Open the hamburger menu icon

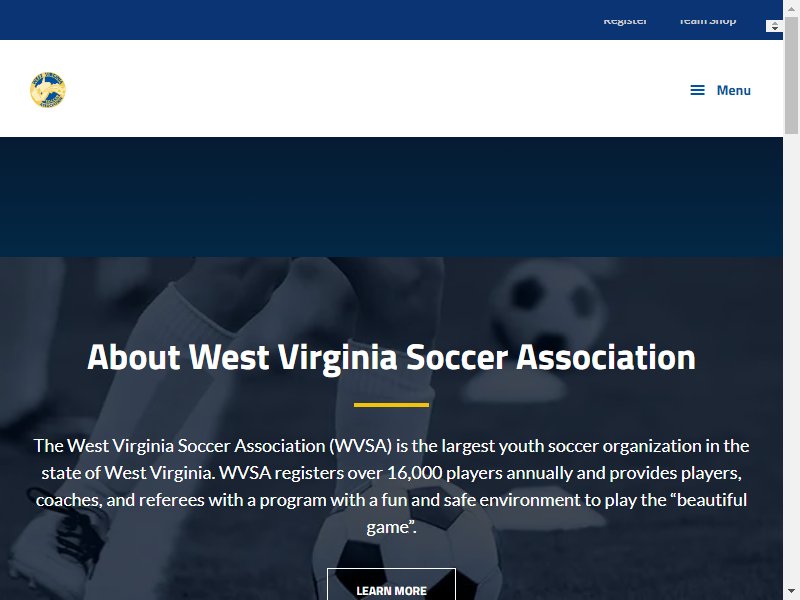(697, 90)
